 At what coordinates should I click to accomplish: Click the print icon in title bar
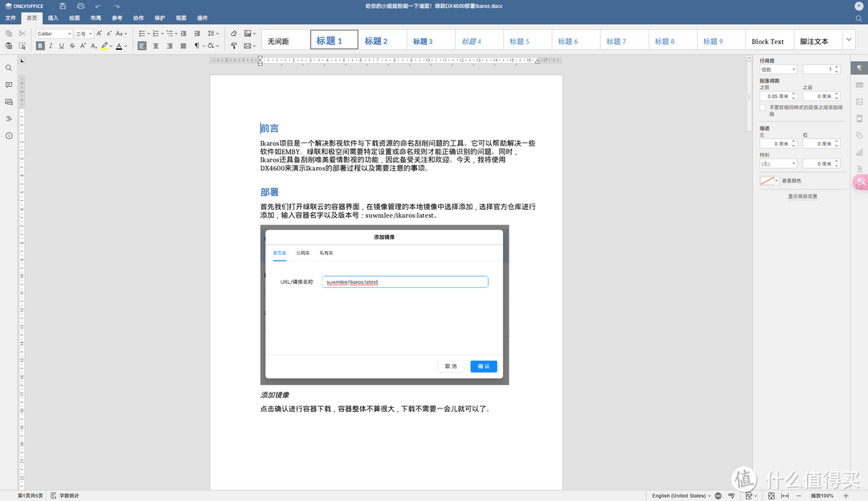pyautogui.click(x=80, y=6)
